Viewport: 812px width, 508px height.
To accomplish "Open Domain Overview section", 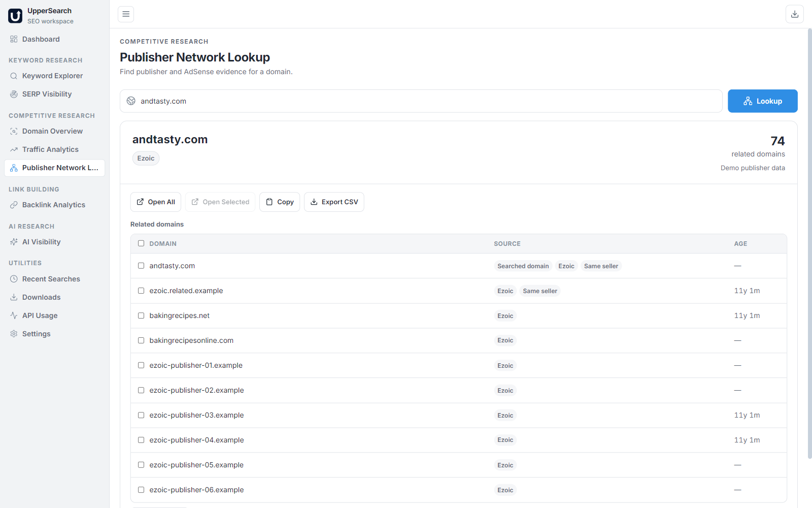I will [x=54, y=131].
